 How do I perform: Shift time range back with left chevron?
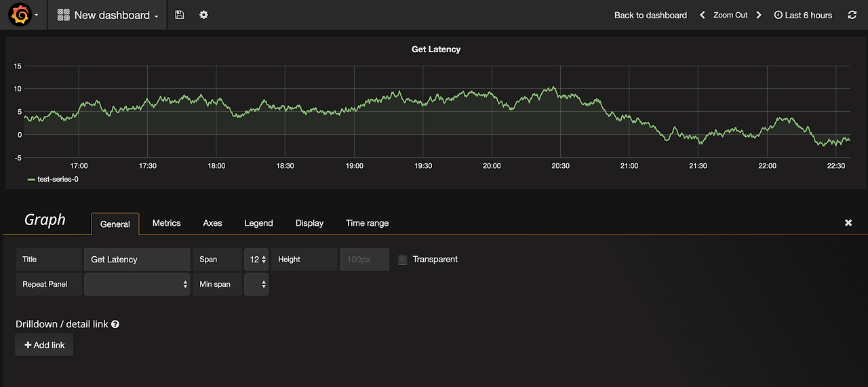(x=703, y=15)
